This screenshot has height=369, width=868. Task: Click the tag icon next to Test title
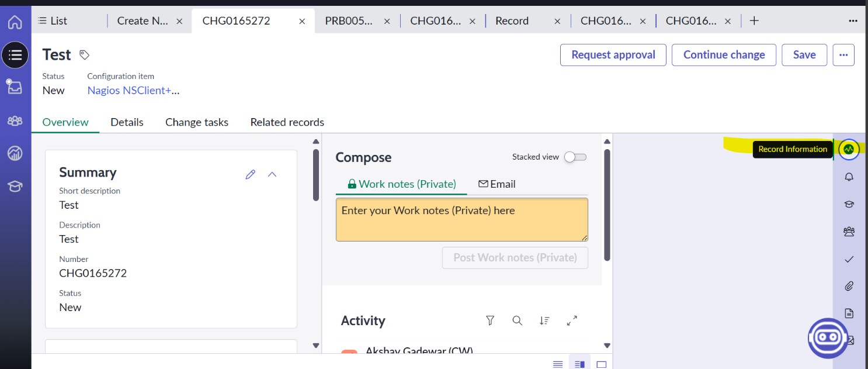[85, 55]
